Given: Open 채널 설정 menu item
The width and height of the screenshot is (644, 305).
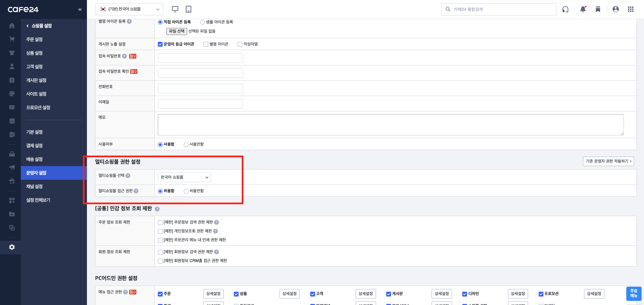Looking at the screenshot, I should pos(34,187).
